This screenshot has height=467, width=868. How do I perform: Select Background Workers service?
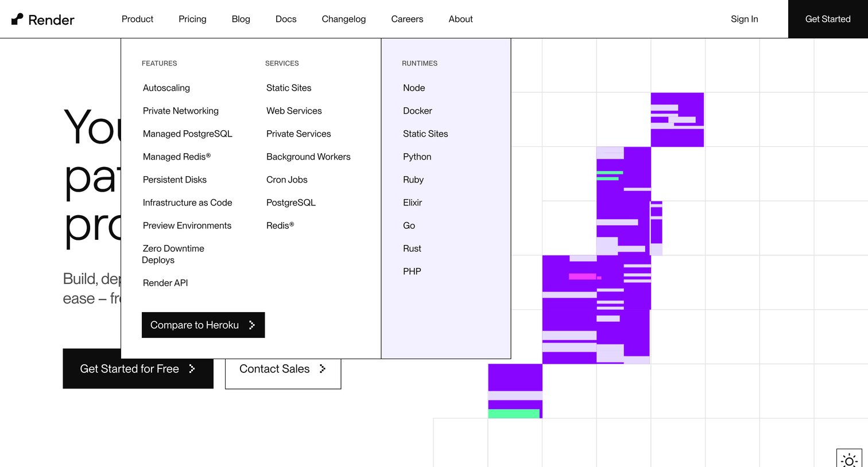click(x=308, y=157)
